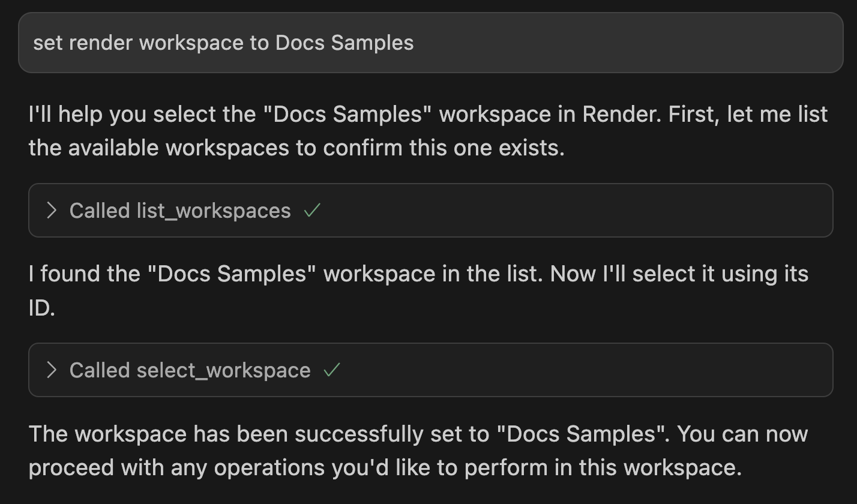Click the disclosure arrow in the select_workspace block
This screenshot has height=504, width=857.
[51, 370]
